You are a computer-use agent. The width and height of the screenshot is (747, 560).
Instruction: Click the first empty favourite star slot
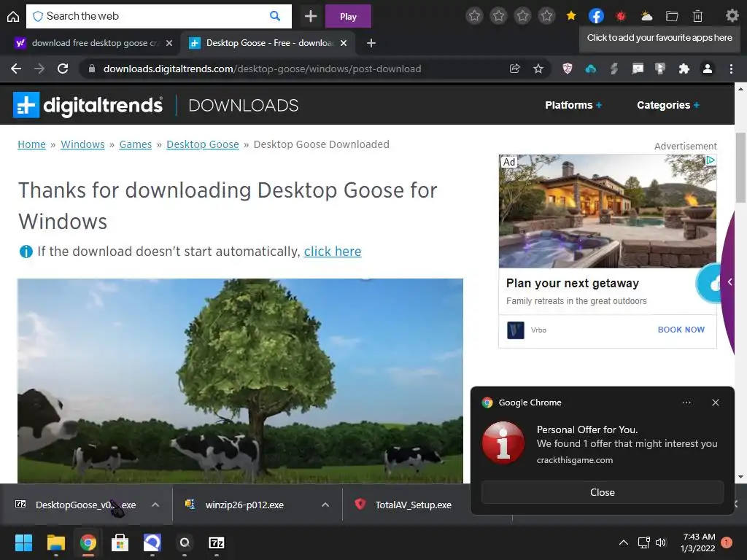[x=474, y=16]
